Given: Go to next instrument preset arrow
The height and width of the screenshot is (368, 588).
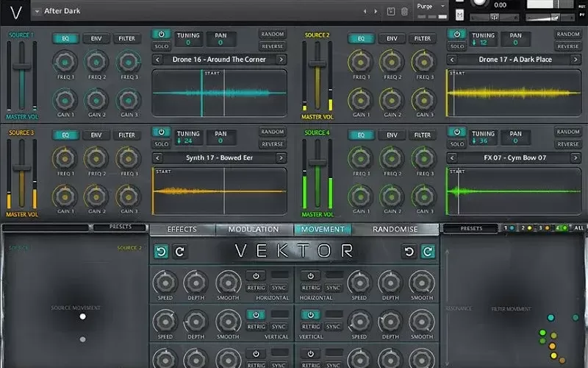Looking at the screenshot, I should coord(376,12).
